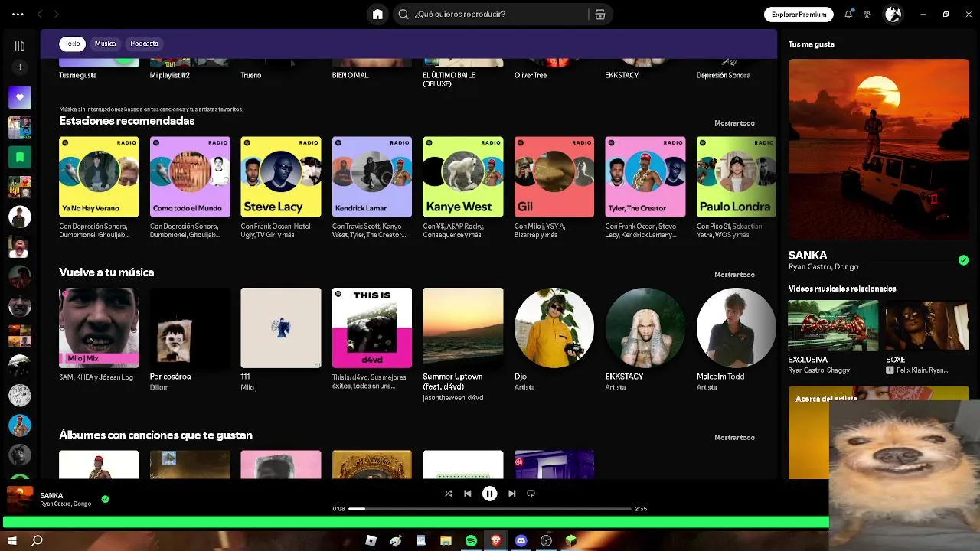Select the Música filter chip
Image resolution: width=980 pixels, height=551 pixels.
pyautogui.click(x=105, y=44)
